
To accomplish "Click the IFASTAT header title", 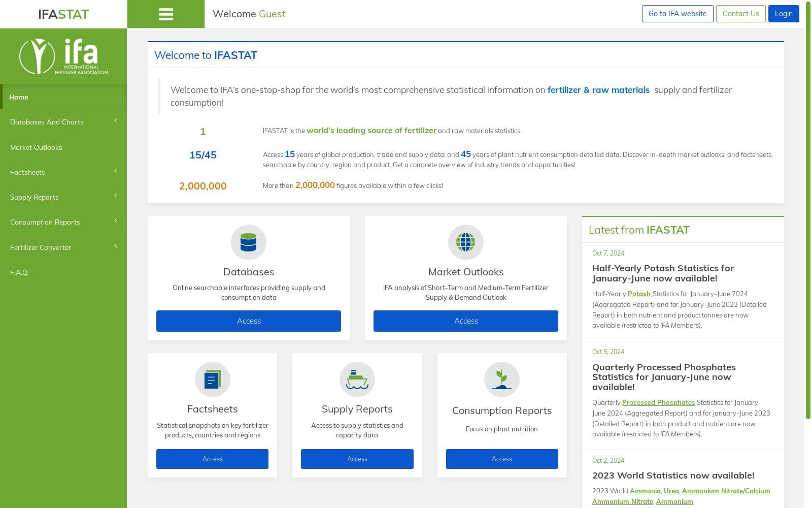I will (x=63, y=14).
